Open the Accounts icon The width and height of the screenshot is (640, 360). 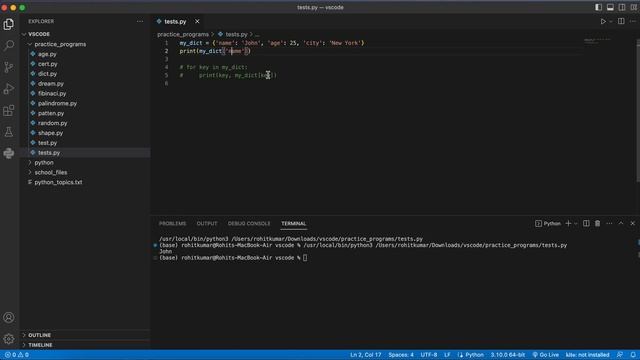click(x=9, y=318)
